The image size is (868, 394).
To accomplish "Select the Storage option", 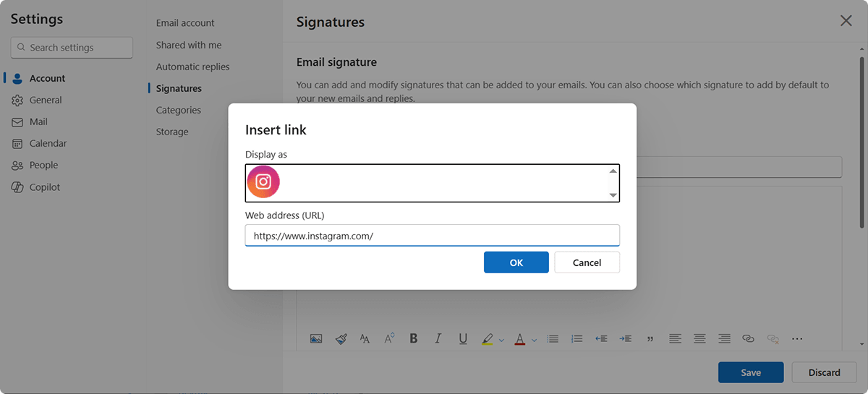I will coord(172,132).
